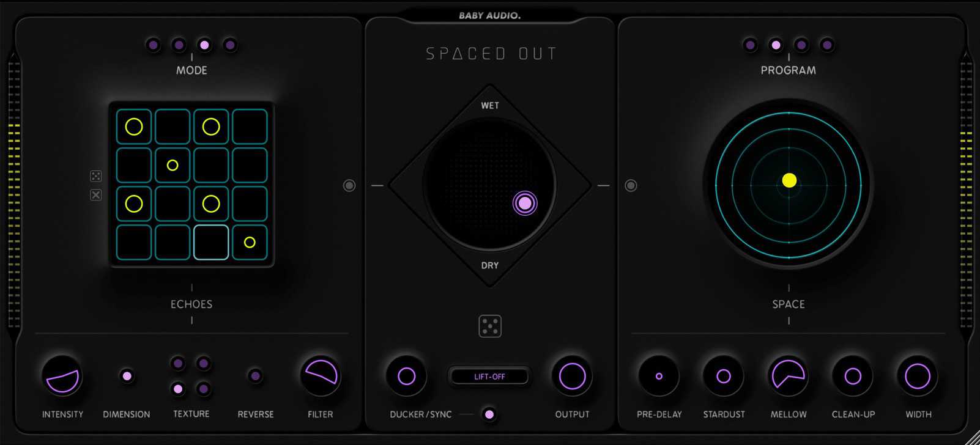Click the Baby Audio logo text
Viewport: 980px width, 445px height.
coord(490,16)
